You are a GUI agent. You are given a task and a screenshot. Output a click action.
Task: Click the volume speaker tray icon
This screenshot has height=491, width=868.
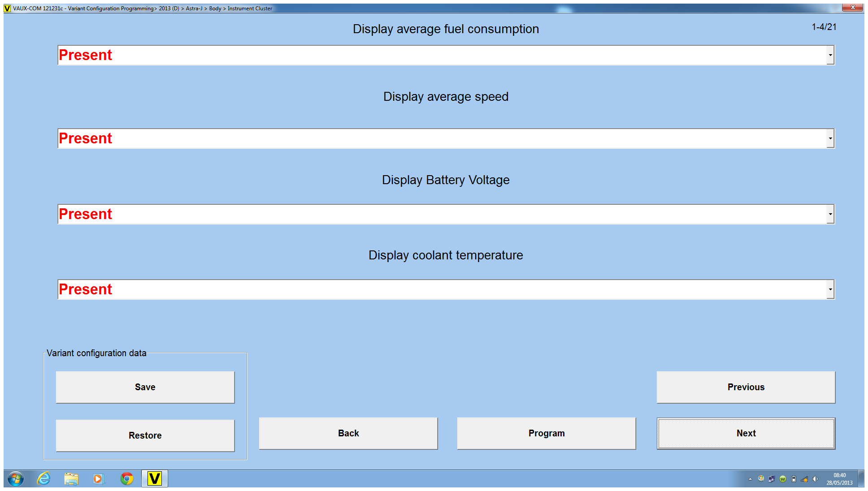click(815, 479)
